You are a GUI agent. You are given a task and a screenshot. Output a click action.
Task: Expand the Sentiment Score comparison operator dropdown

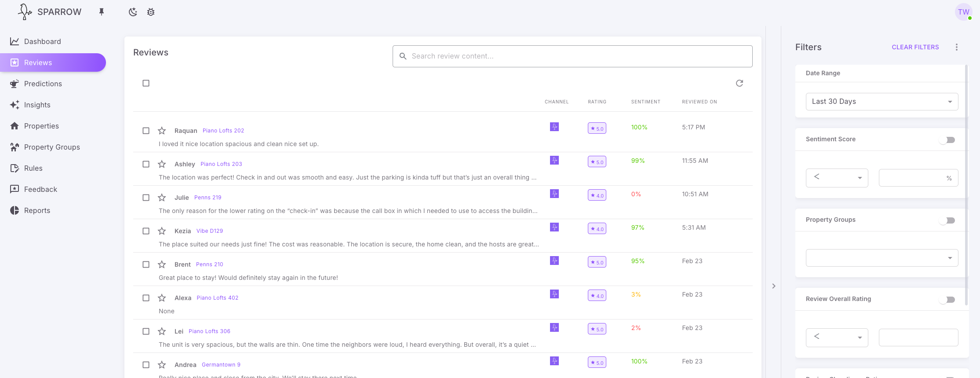point(837,178)
